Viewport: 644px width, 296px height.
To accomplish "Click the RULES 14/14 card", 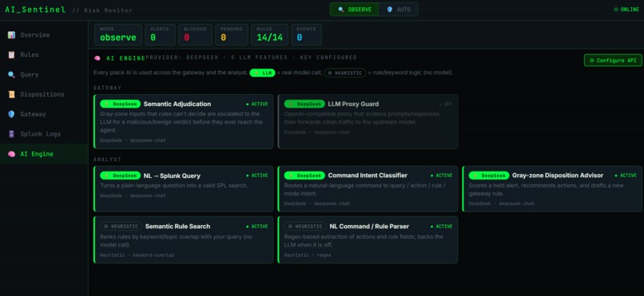I will (x=269, y=34).
